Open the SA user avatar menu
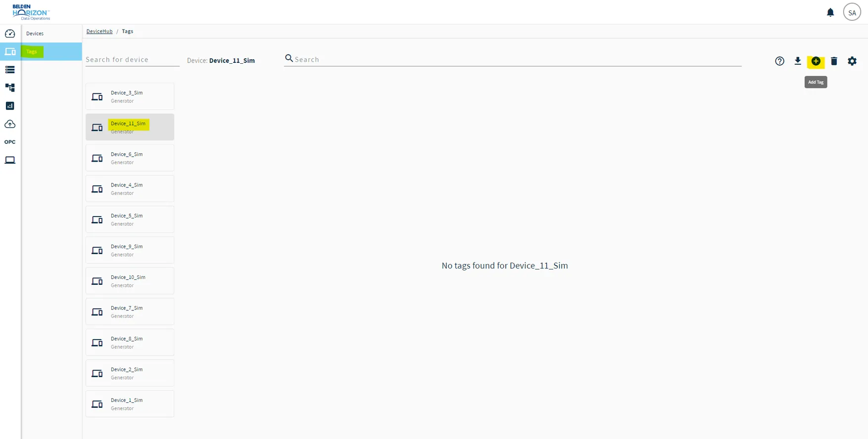The height and width of the screenshot is (439, 868). (x=852, y=12)
